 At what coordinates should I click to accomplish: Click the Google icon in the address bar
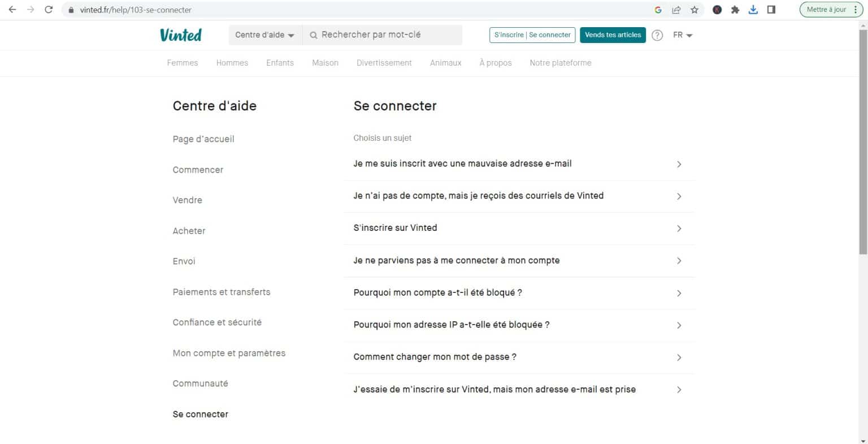[658, 9]
